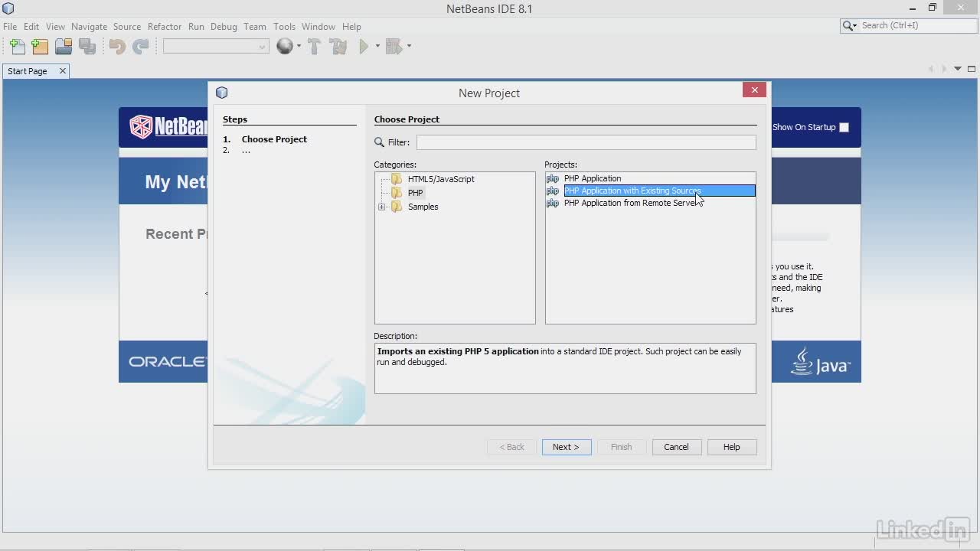
Task: Click the Build Project hammer icon
Action: click(x=314, y=47)
